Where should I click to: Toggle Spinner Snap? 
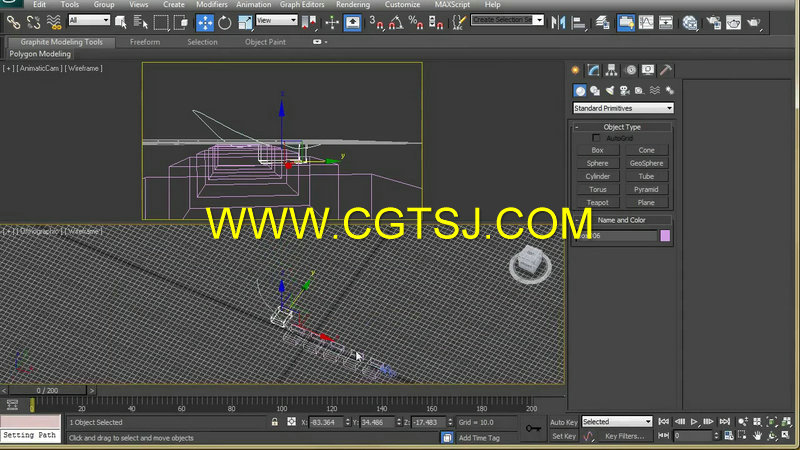(x=436, y=22)
